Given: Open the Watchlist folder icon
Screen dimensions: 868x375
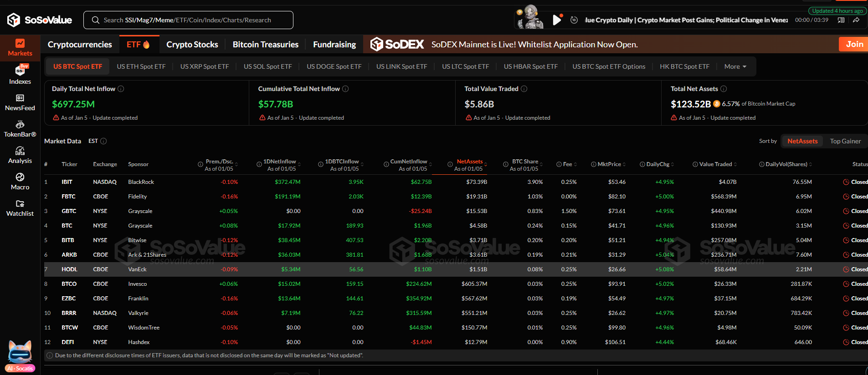Looking at the screenshot, I should 20,204.
